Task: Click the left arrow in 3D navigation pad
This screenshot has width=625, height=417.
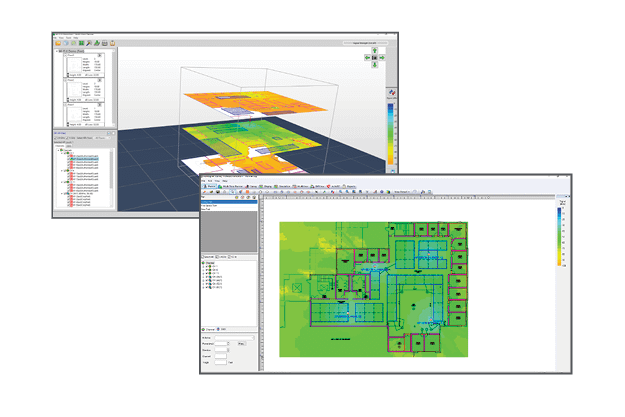Action: pyautogui.click(x=367, y=58)
